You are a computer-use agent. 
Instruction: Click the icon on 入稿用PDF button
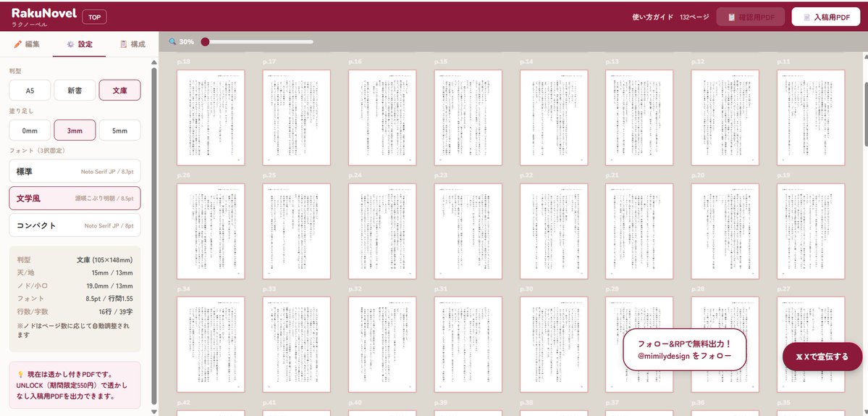(806, 17)
